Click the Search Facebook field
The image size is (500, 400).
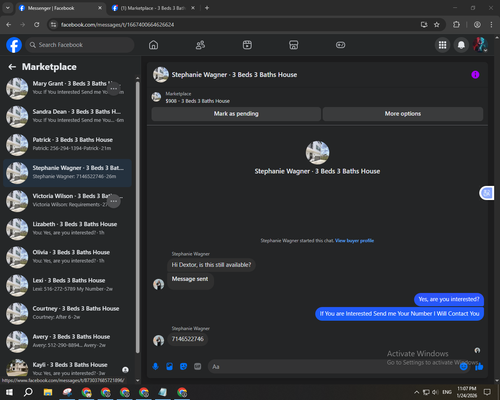pyautogui.click(x=80, y=45)
